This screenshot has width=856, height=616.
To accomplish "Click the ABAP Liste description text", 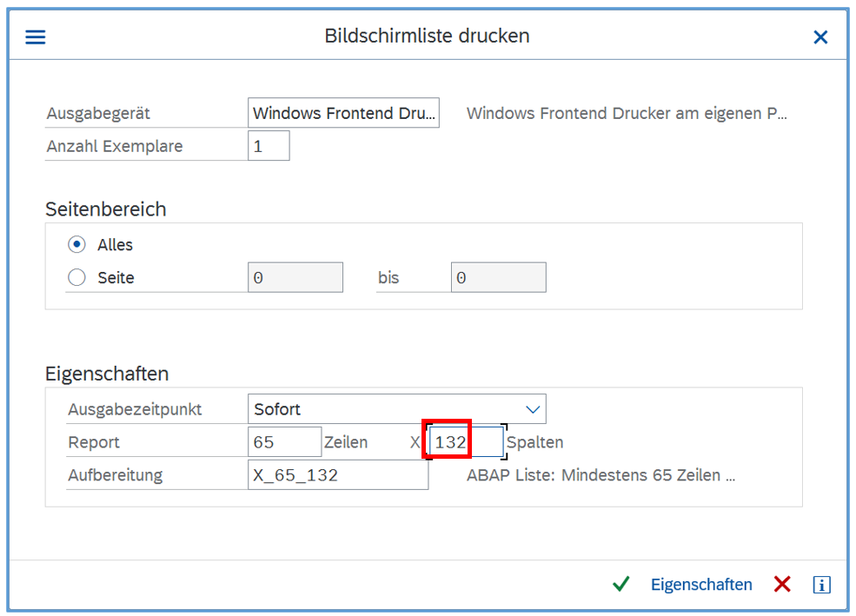I will [x=601, y=475].
